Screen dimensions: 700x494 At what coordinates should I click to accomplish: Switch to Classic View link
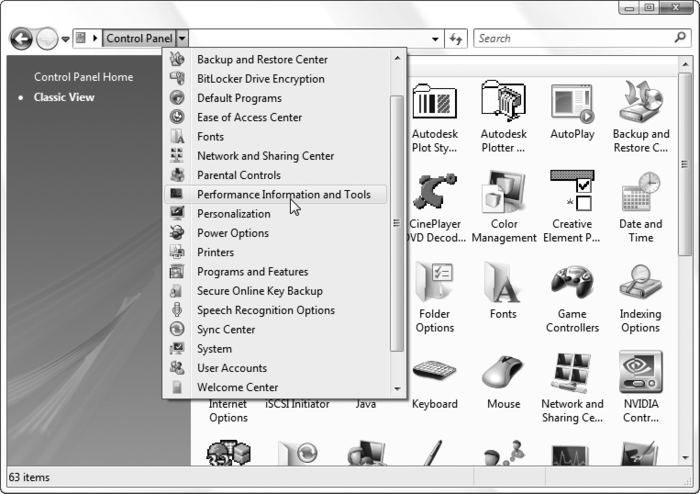pos(64,97)
